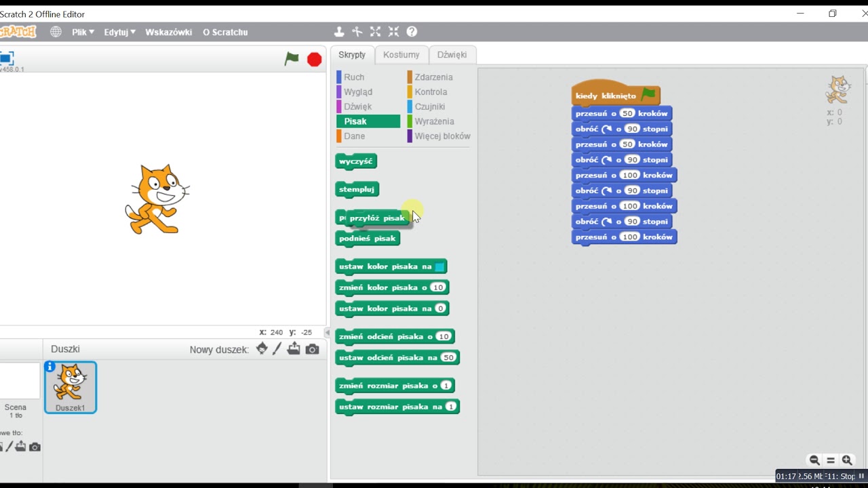
Task: Edit steps in last przesuń block
Action: 630,237
